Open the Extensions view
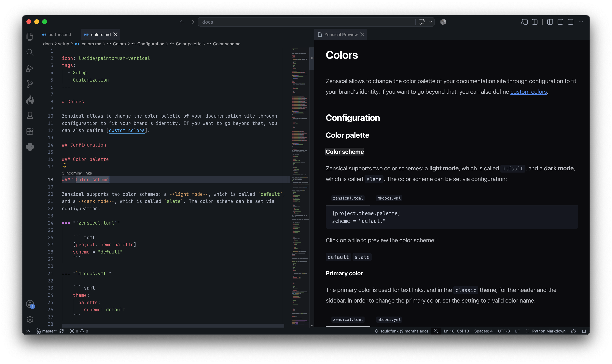Viewport: 612px width, 364px height. click(x=30, y=131)
